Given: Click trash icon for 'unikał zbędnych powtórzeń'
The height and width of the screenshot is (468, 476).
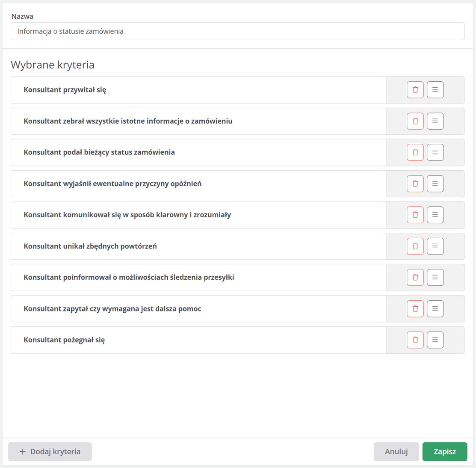Looking at the screenshot, I should [415, 246].
